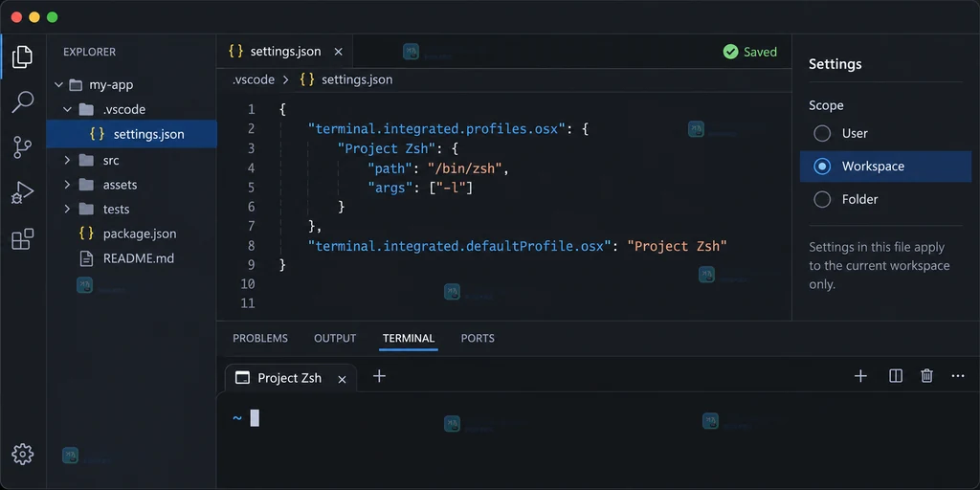Viewport: 980px width, 490px height.
Task: Click the tests folder icon
Action: pos(86,210)
